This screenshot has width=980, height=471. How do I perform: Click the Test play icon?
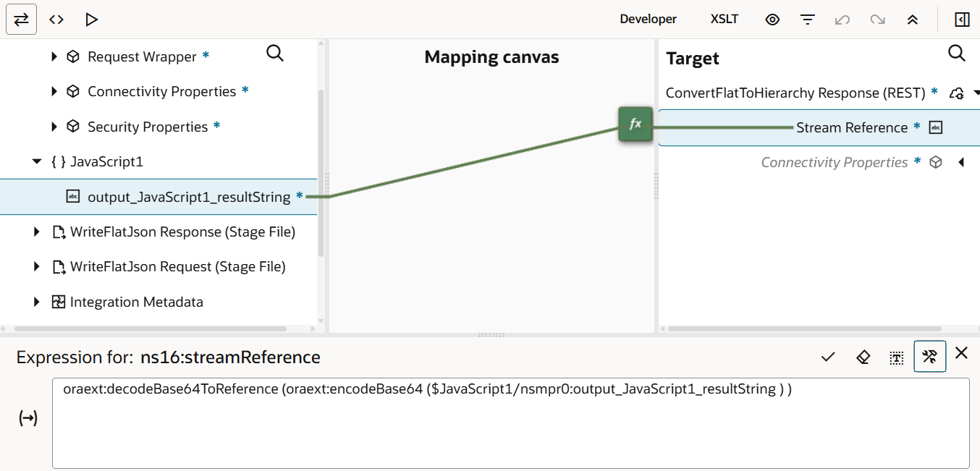point(91,20)
